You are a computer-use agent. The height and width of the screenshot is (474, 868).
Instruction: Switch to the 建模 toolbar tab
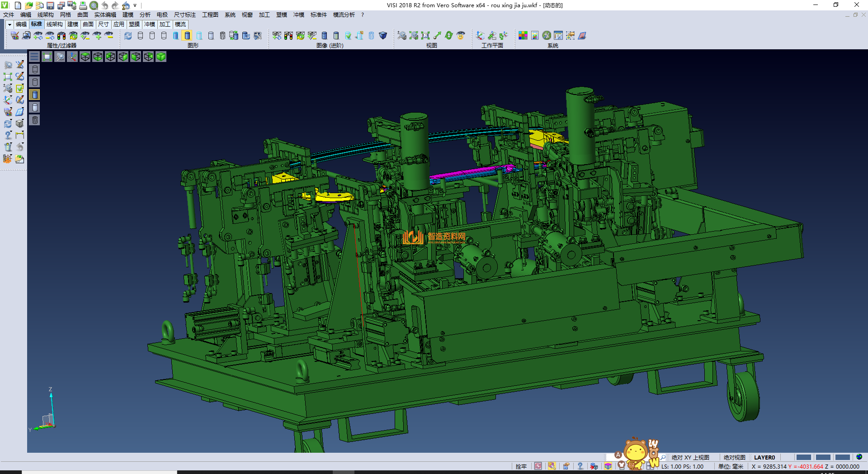[x=73, y=24]
